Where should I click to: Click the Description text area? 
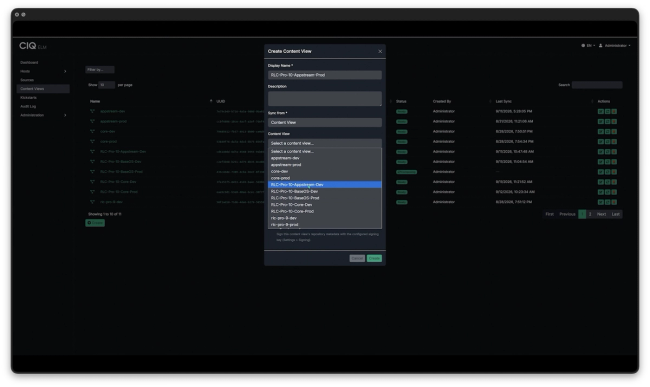325,99
